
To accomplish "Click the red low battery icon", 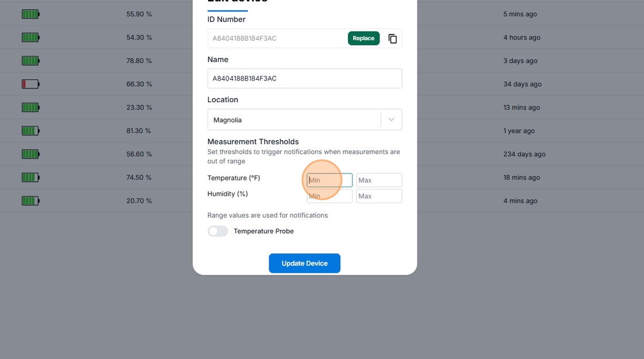I will 30,84.
